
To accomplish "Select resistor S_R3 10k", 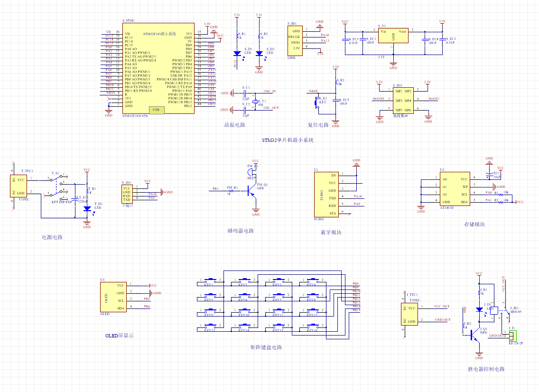I will coord(336,83).
